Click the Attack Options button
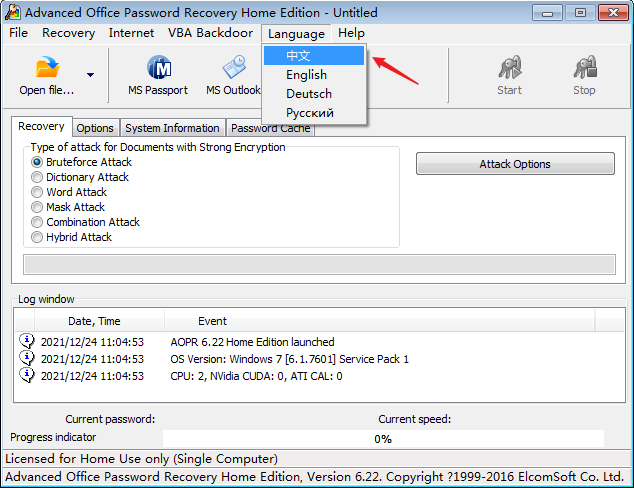634x488 pixels. [x=515, y=164]
